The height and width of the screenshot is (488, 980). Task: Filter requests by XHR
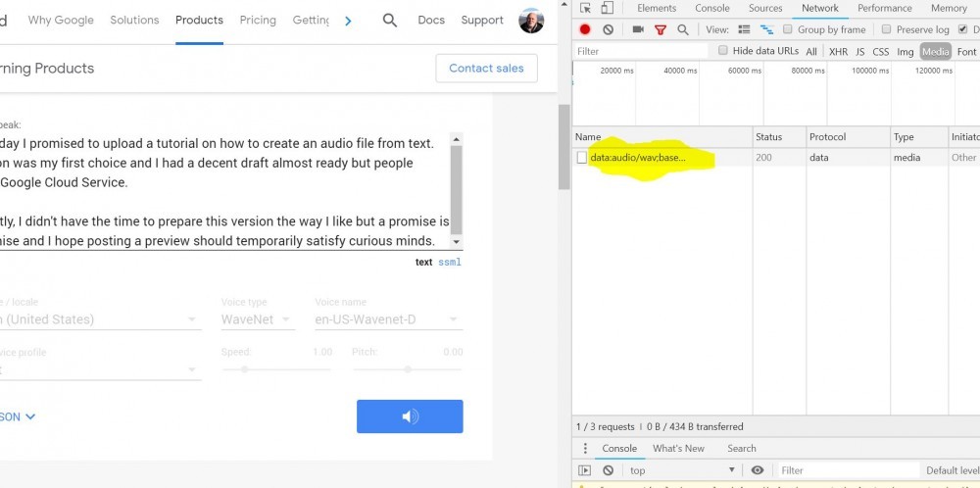tap(838, 52)
